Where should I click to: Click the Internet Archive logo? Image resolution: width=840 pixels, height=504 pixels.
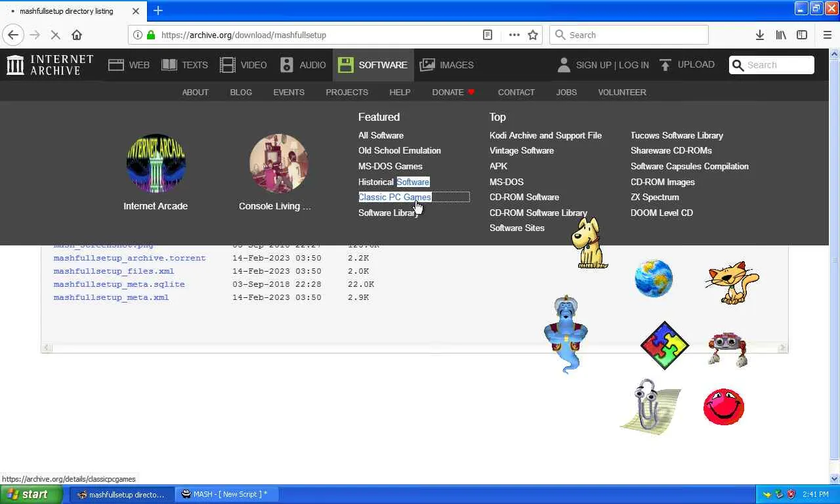(50, 65)
